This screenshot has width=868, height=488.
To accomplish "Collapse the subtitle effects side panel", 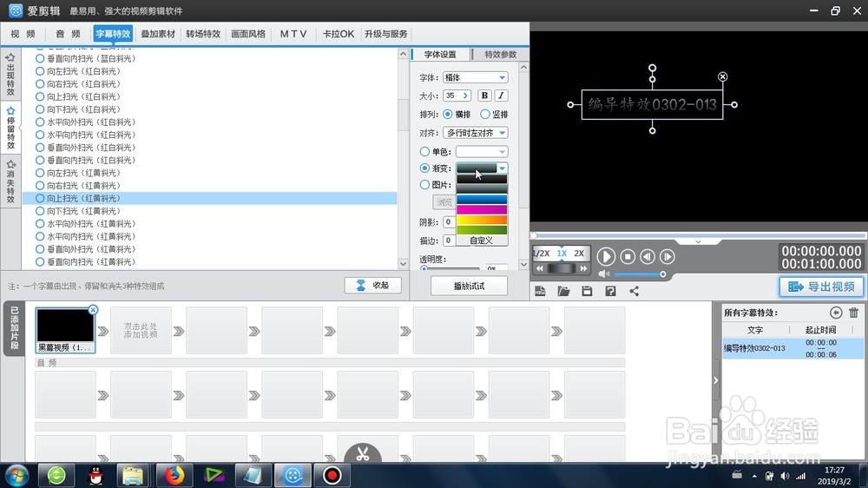I will (716, 380).
